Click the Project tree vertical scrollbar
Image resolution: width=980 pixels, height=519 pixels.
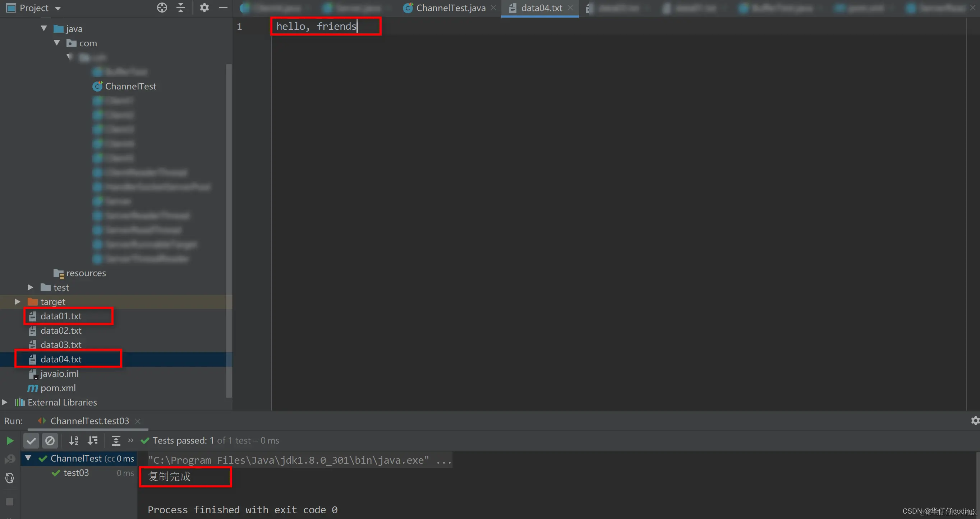[x=229, y=228]
